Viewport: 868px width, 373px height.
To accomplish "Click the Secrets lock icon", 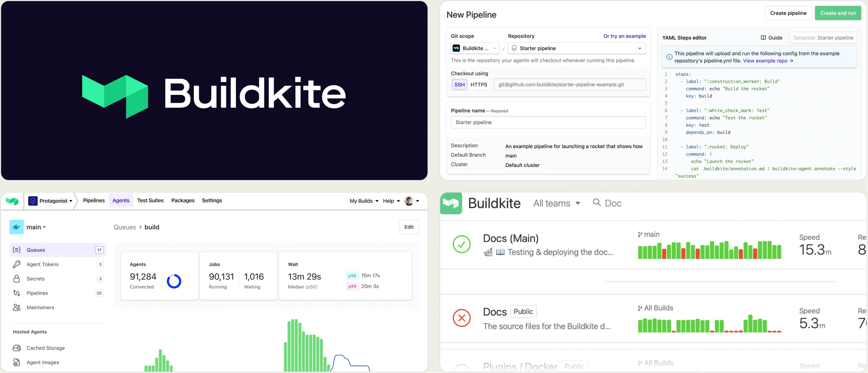I will (17, 279).
